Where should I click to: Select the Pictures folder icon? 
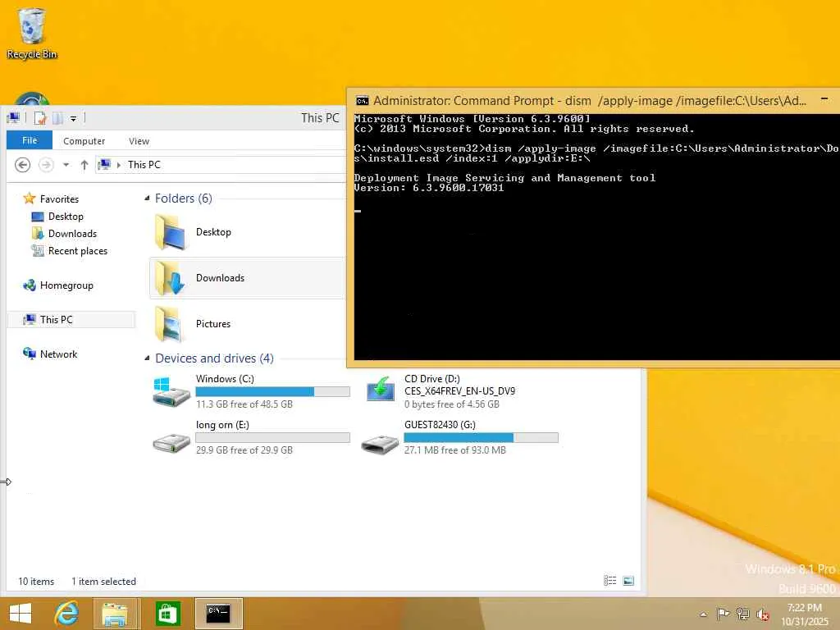click(171, 323)
